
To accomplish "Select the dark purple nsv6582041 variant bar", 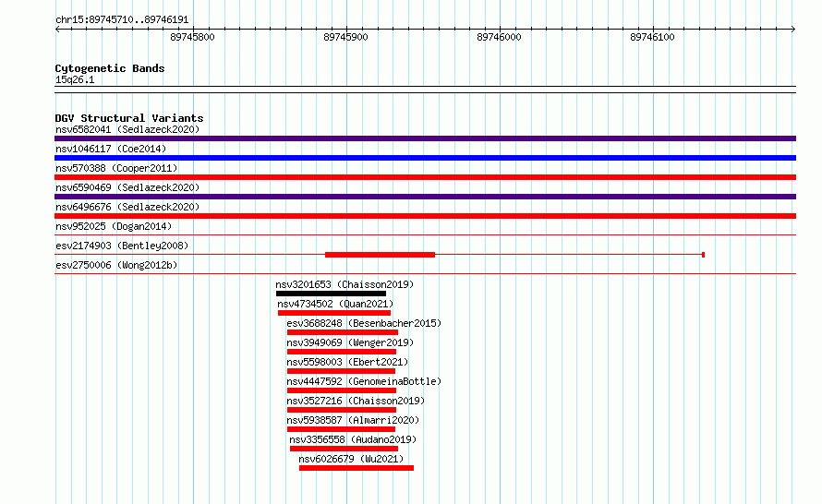I will point(425,138).
